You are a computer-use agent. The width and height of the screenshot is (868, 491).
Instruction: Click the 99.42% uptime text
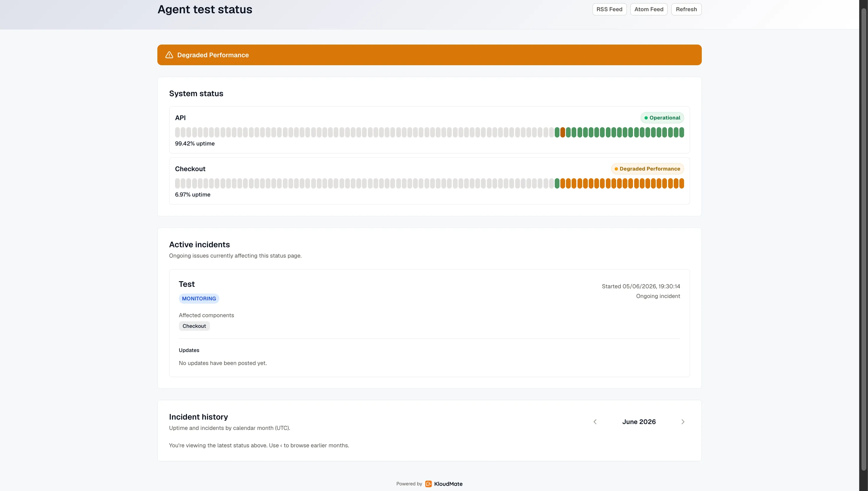[195, 143]
